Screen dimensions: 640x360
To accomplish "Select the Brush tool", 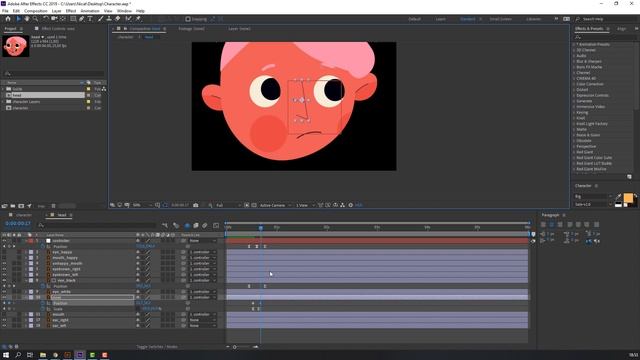I will [100, 19].
